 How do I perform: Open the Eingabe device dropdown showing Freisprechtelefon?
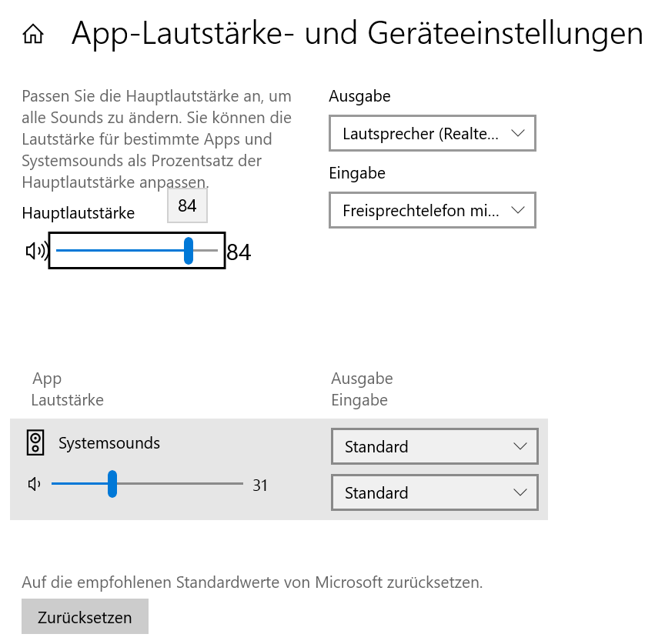tap(432, 211)
